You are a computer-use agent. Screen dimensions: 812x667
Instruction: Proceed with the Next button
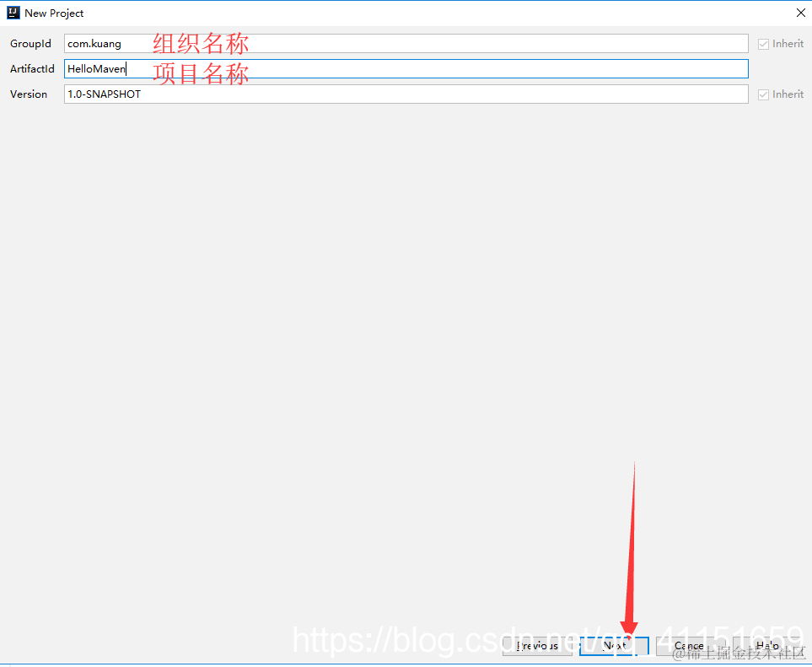tap(614, 646)
